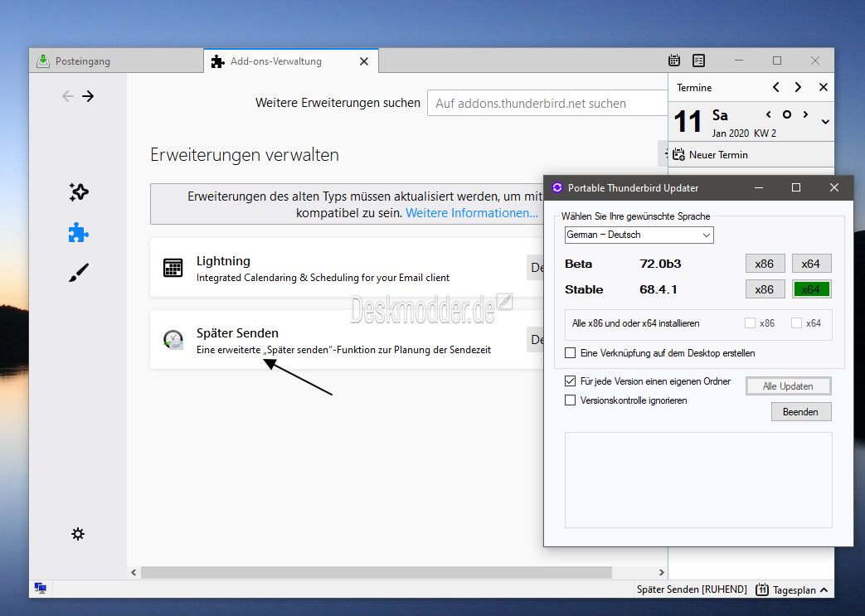Open the tasks tab toolbar icon

(698, 61)
